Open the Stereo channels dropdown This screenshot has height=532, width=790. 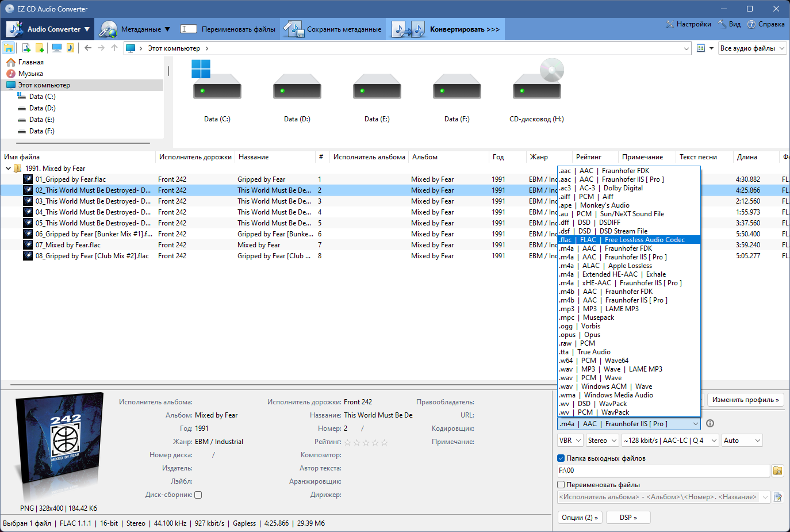pos(602,441)
